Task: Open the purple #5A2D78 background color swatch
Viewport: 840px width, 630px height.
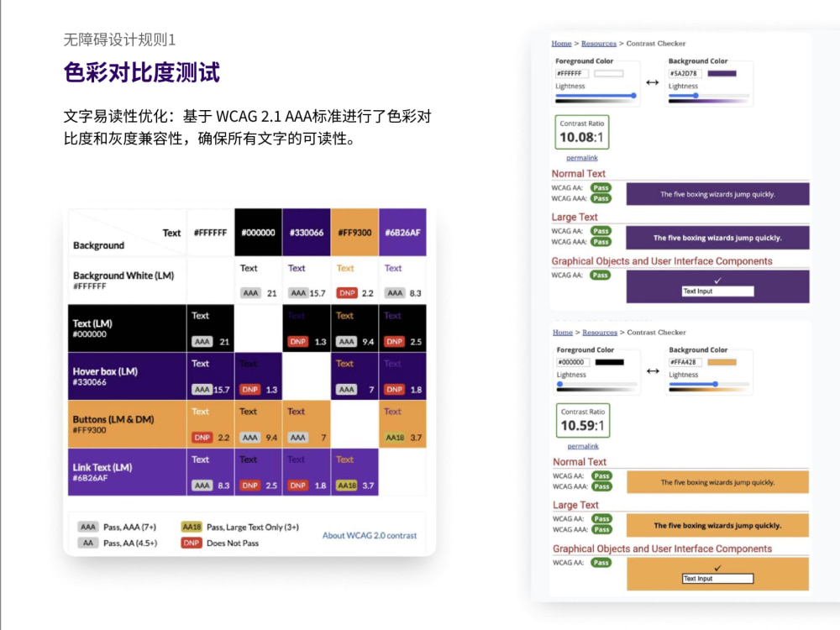Action: click(x=722, y=73)
